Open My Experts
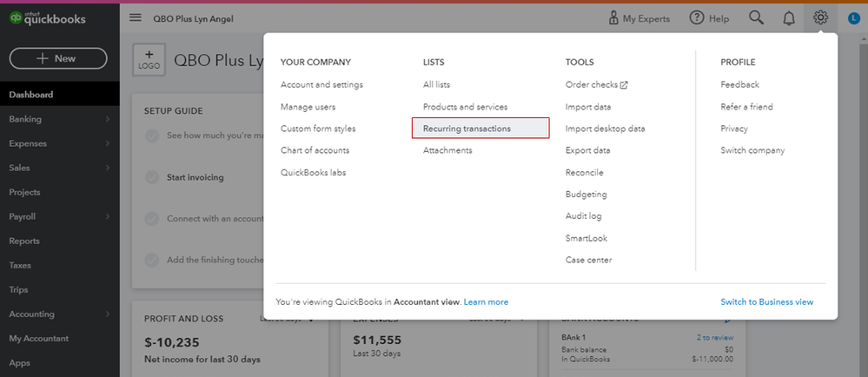Screen dimensions: 868x377 pos(639,18)
